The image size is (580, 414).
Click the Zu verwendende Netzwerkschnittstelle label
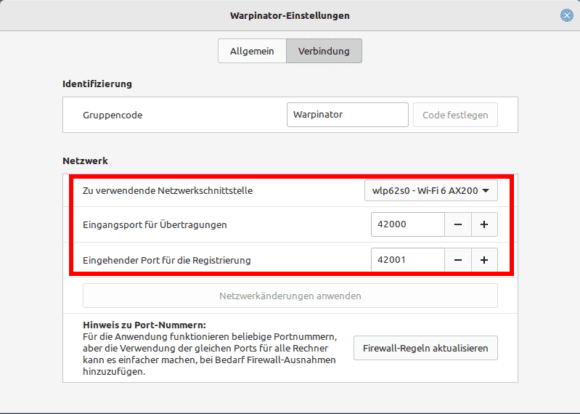pyautogui.click(x=168, y=191)
